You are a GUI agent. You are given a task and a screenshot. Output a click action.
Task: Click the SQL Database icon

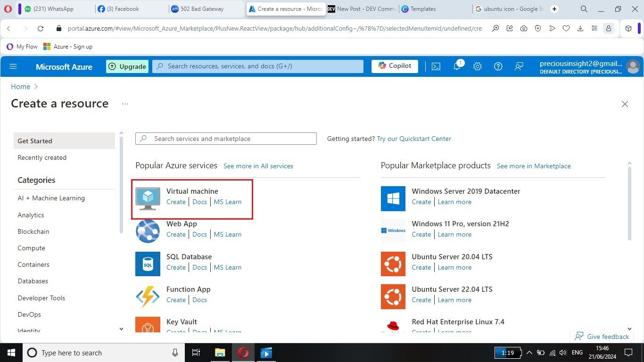coord(148,263)
